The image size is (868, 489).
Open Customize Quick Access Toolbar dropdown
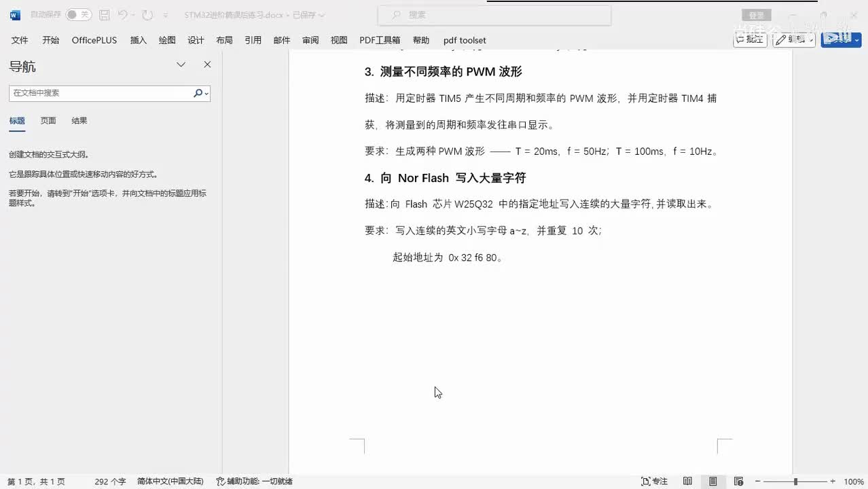tap(165, 15)
